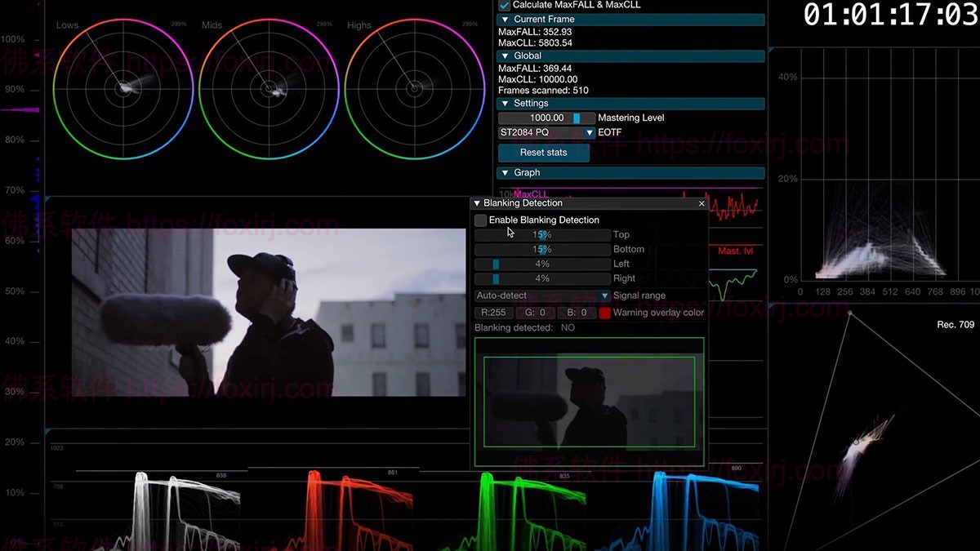Open the EOTF dropdown showing ST2084 PQ
Viewport: 980px width, 551px height.
546,132
